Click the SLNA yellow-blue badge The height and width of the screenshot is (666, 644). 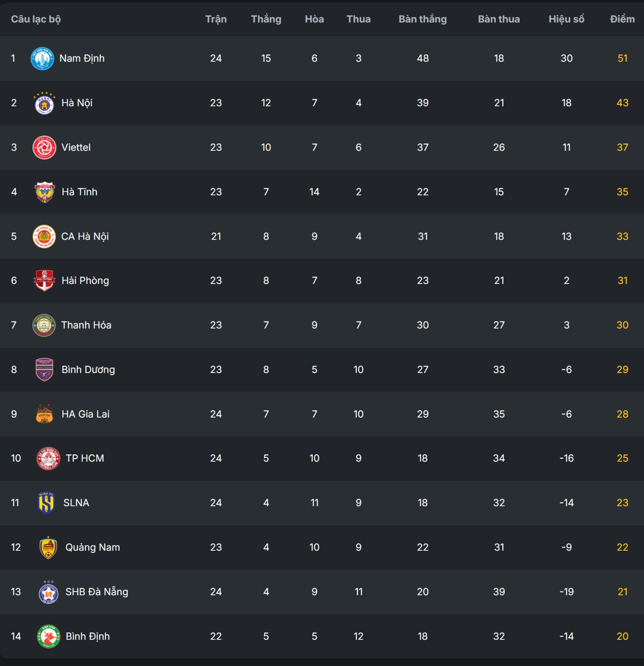click(x=46, y=503)
